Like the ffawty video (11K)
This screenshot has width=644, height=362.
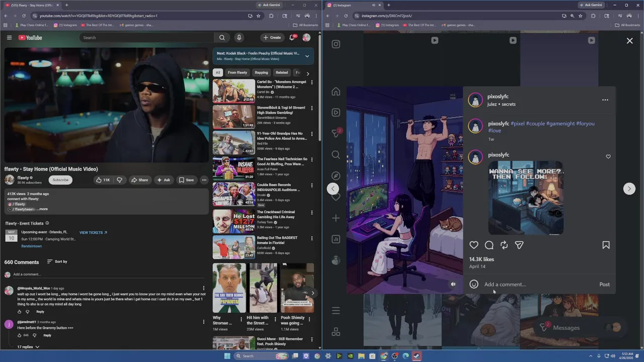pyautogui.click(x=103, y=180)
